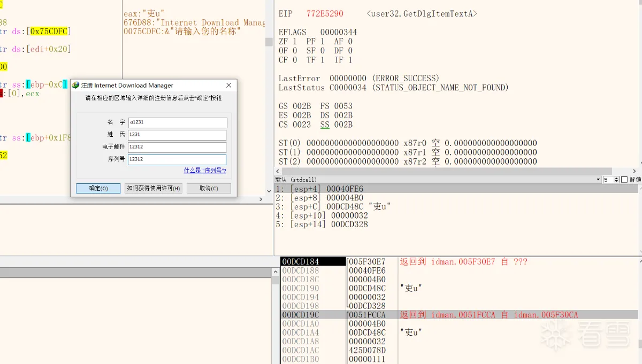Click the disassembly panel horizontal scrollbar right arrow
The height and width of the screenshot is (364, 642).
point(262,199)
